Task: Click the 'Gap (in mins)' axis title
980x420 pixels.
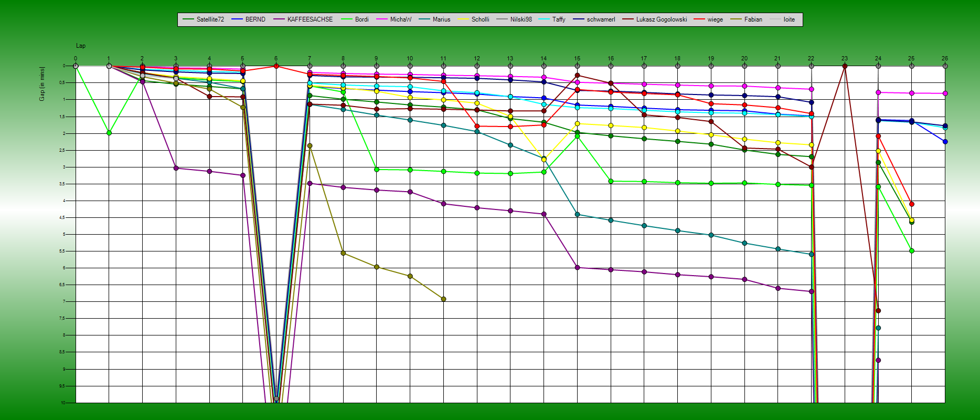Action: tap(42, 84)
